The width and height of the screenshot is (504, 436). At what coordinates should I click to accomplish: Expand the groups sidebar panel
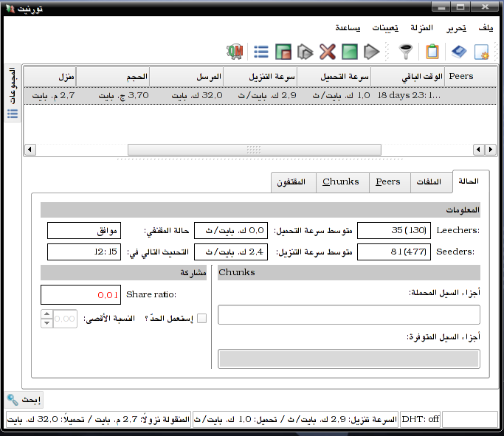coord(13,93)
